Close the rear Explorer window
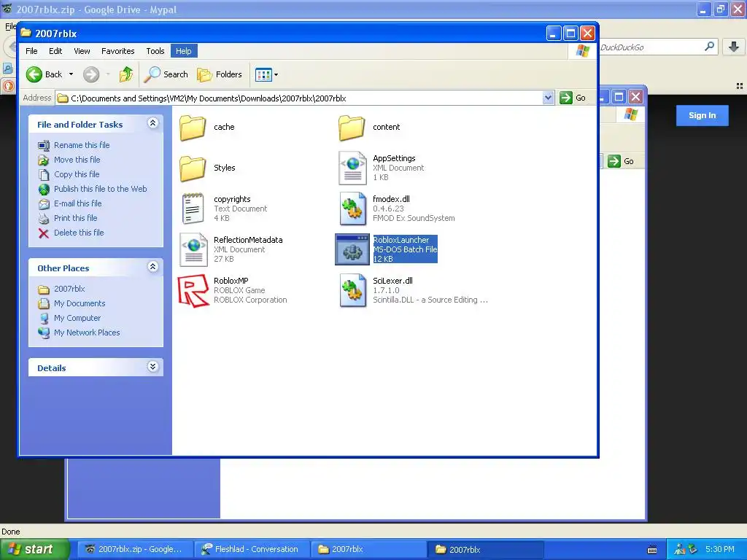This screenshot has height=560, width=747. (x=635, y=97)
